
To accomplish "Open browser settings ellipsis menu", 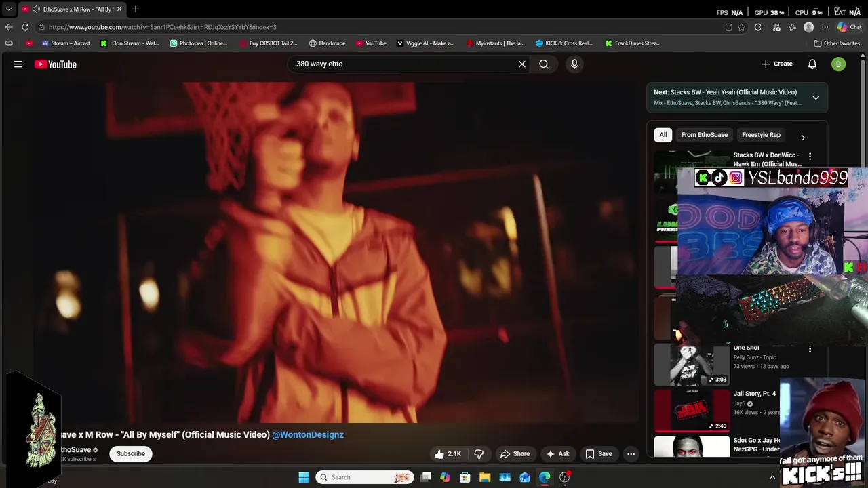I will tap(825, 27).
